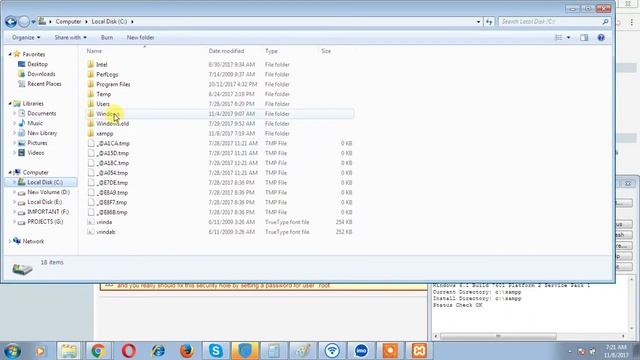
Task: Select Desktop under Favorites
Action: pyautogui.click(x=38, y=64)
